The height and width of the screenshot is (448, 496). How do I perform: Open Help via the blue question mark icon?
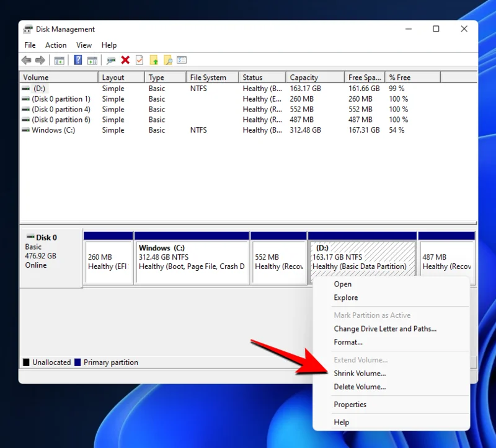[77, 60]
